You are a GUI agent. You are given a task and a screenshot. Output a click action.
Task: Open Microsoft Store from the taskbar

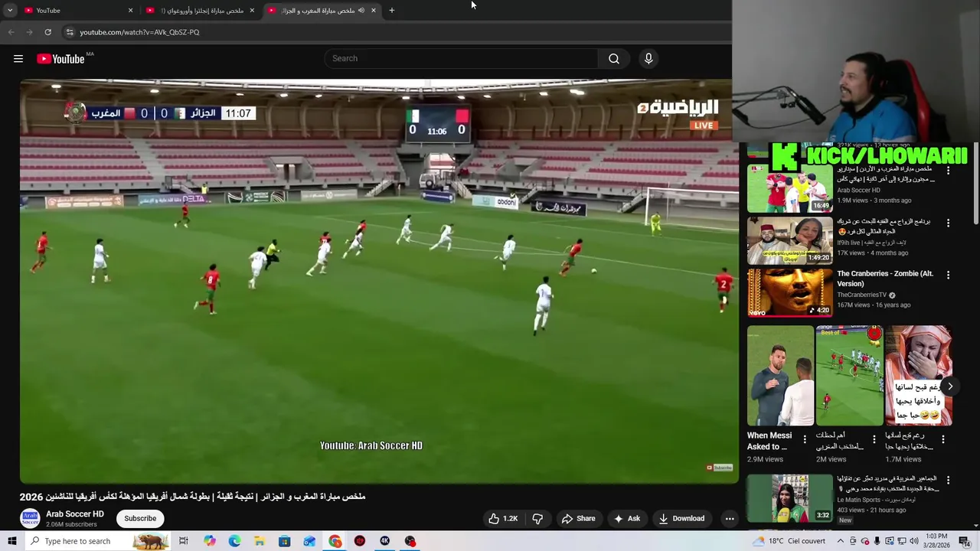pos(284,541)
